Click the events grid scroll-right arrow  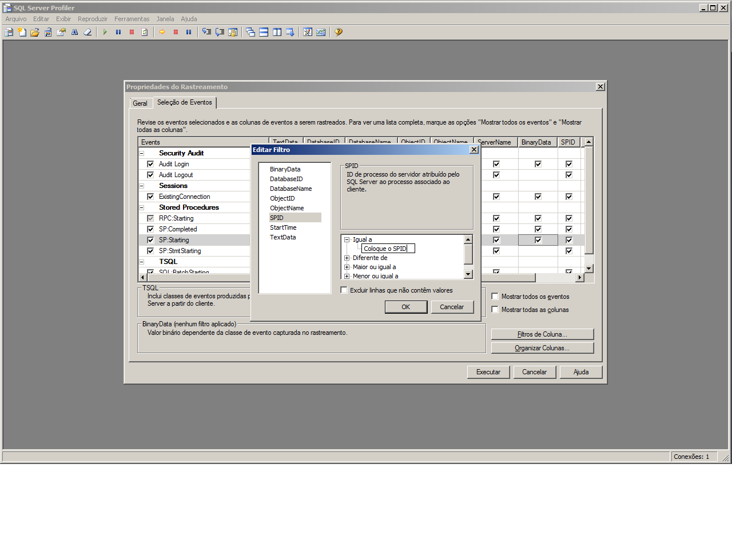point(580,278)
